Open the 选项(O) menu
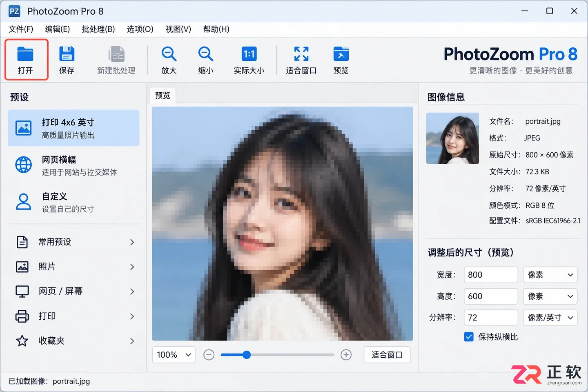Screen dimensions: 588x392 point(140,29)
